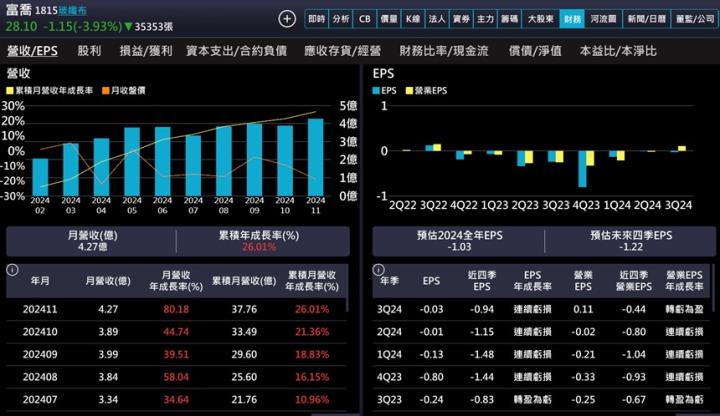
Task: Select the 3Q23 EPS row
Action: [x=541, y=399]
